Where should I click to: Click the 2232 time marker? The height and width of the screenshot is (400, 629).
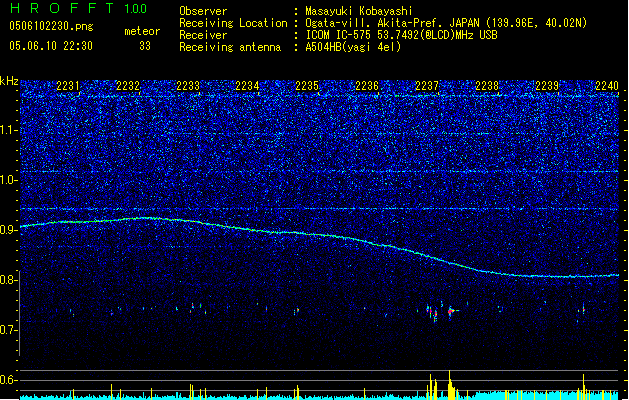(128, 86)
